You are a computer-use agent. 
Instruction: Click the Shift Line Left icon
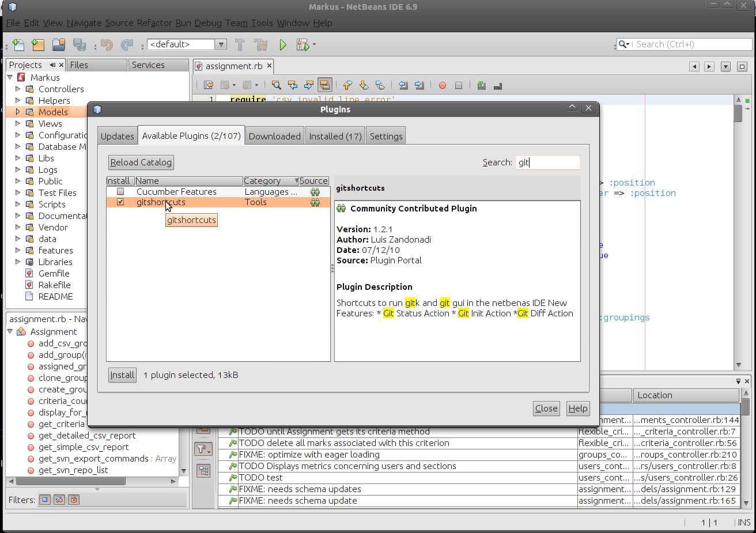point(403,85)
